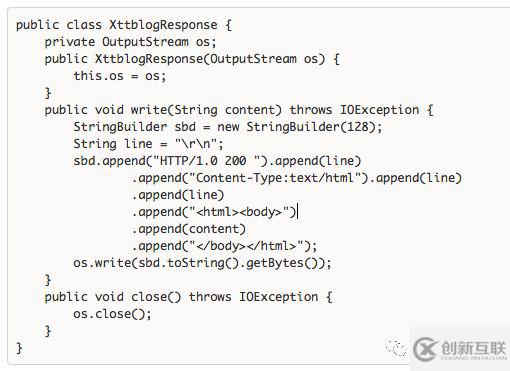Image resolution: width=510 pixels, height=371 pixels.
Task: Click the private OutputStream os field line
Action: point(130,42)
